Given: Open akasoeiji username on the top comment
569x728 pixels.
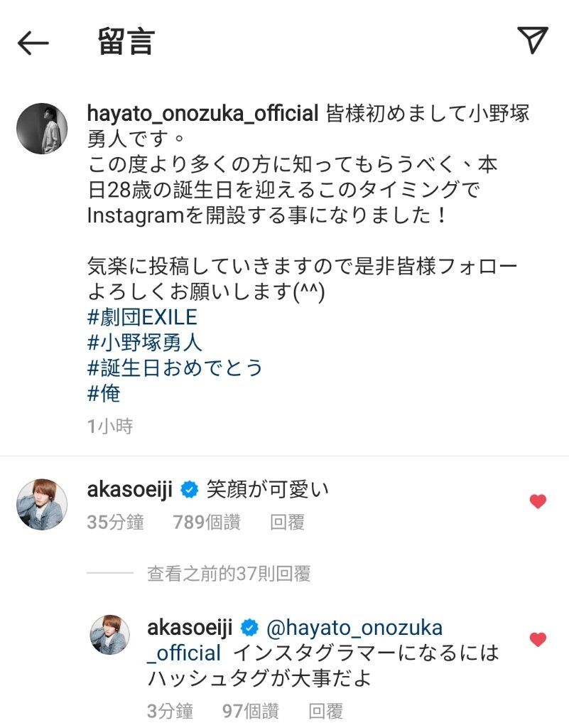Looking at the screenshot, I should point(130,489).
